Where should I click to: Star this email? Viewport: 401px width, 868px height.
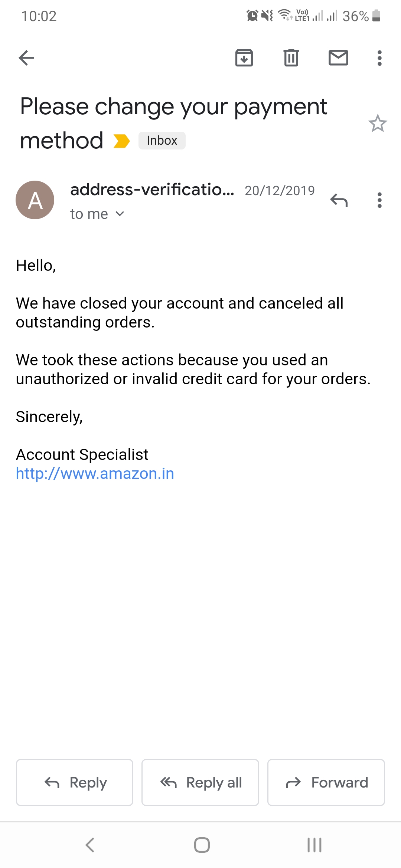tap(378, 124)
